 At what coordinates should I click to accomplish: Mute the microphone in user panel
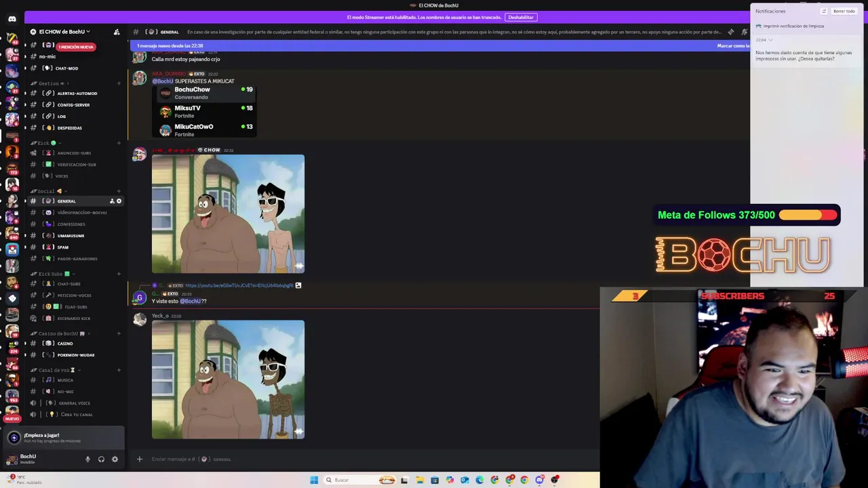tap(87, 460)
